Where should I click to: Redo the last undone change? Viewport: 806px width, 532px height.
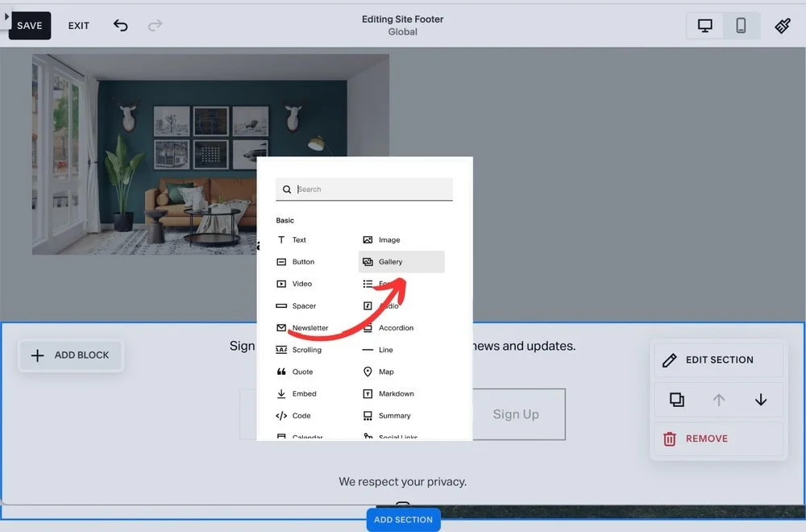(155, 25)
